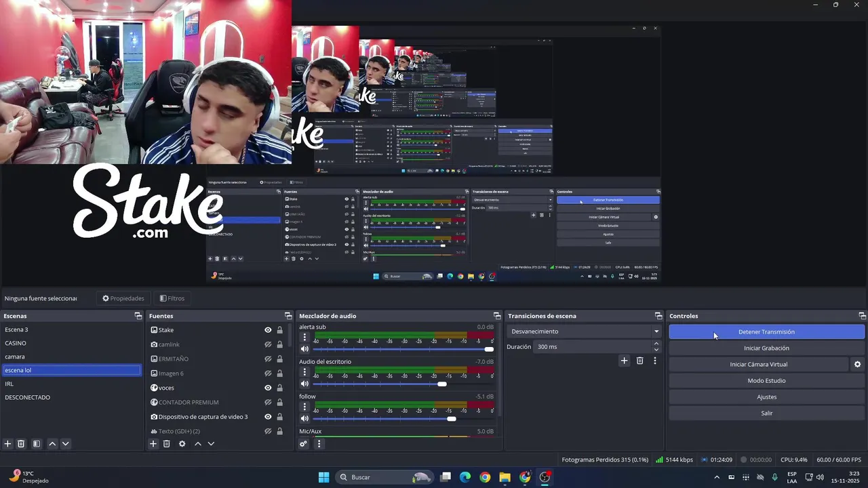Image resolution: width=868 pixels, height=488 pixels.
Task: Move scene up in Escenas list
Action: point(52,444)
